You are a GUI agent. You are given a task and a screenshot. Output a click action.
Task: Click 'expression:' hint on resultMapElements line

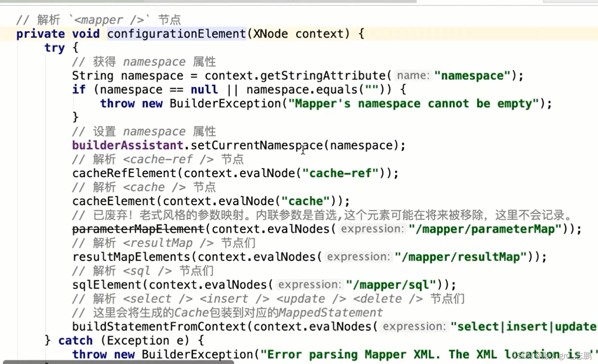pos(359,257)
